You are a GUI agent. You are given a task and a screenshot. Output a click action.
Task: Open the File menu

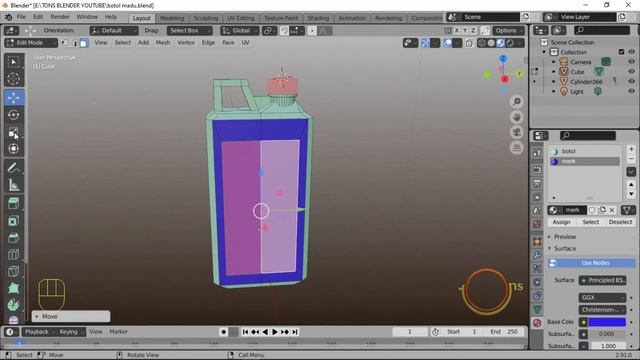pos(21,17)
